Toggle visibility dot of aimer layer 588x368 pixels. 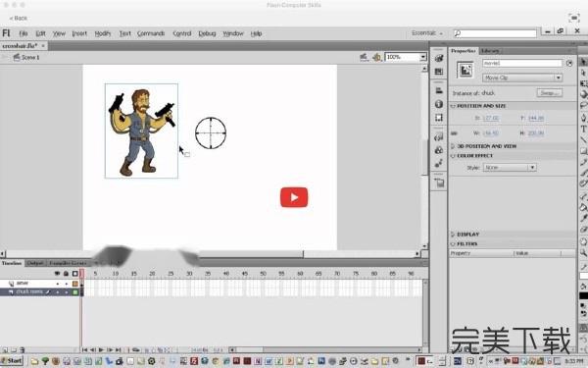58,284
